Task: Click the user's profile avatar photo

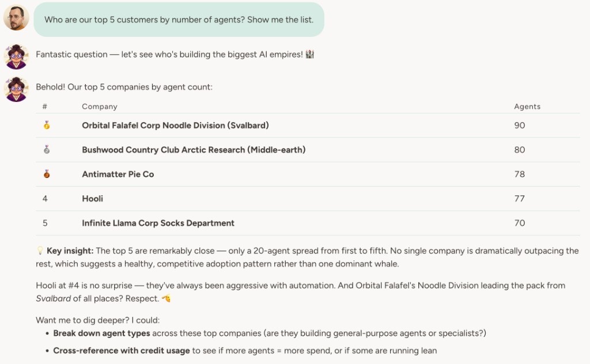Action: (x=16, y=17)
